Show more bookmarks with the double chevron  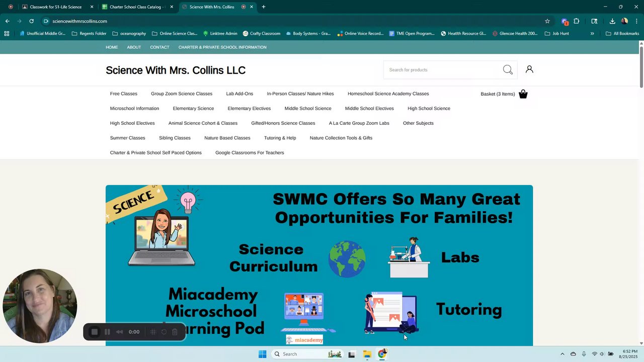click(592, 34)
